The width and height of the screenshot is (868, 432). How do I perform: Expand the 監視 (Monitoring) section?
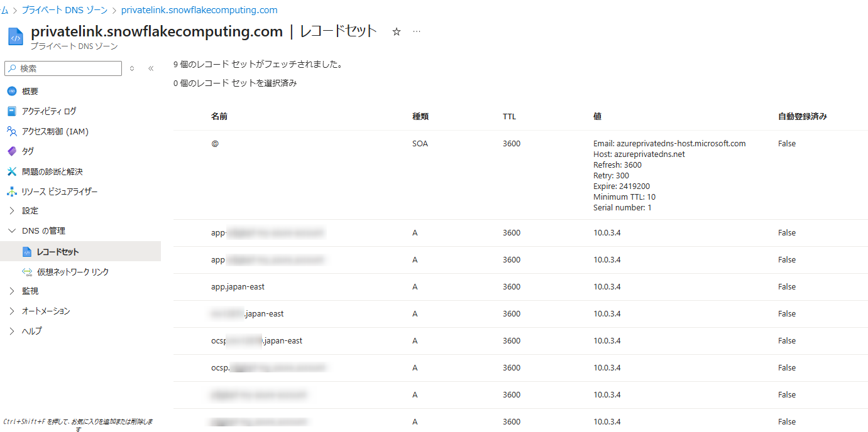[12, 291]
